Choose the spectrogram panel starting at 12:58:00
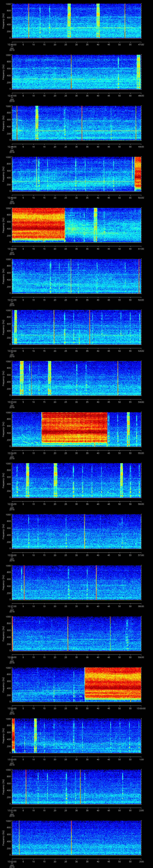The height and width of the screenshot is (868, 153). click(x=77, y=633)
